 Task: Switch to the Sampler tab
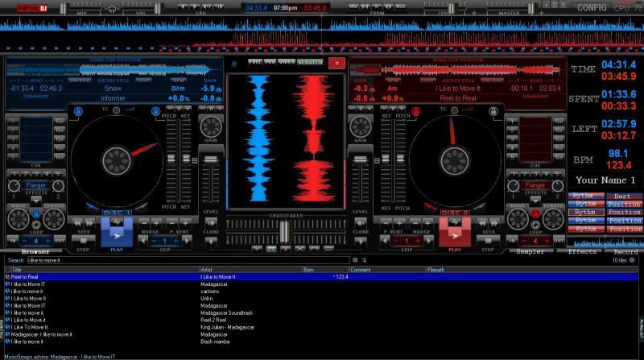pos(530,252)
